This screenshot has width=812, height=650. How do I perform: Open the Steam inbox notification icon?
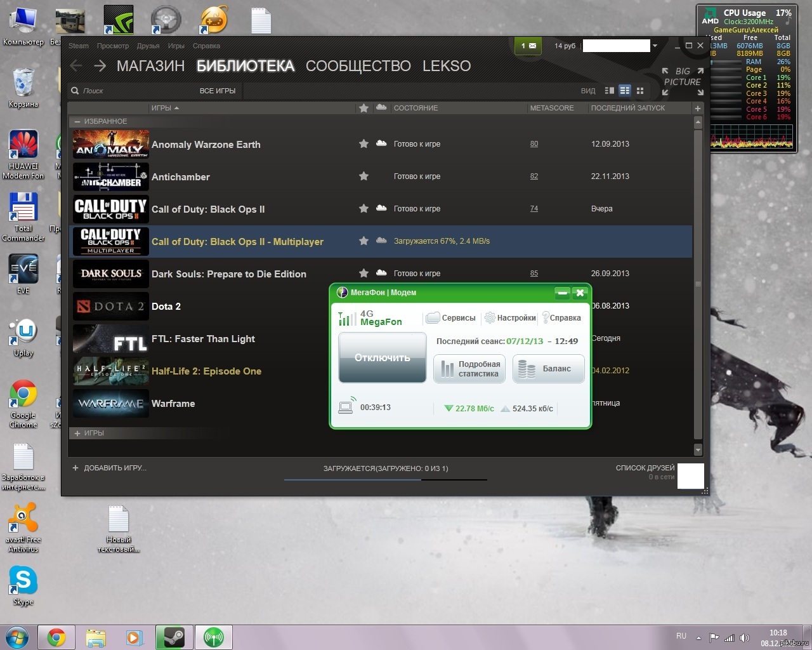click(x=528, y=46)
